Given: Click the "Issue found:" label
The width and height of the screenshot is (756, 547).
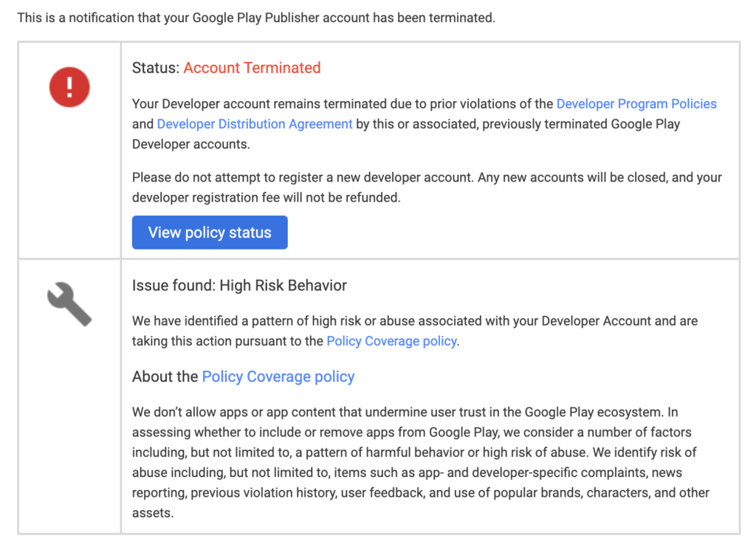Looking at the screenshot, I should 173,285.
